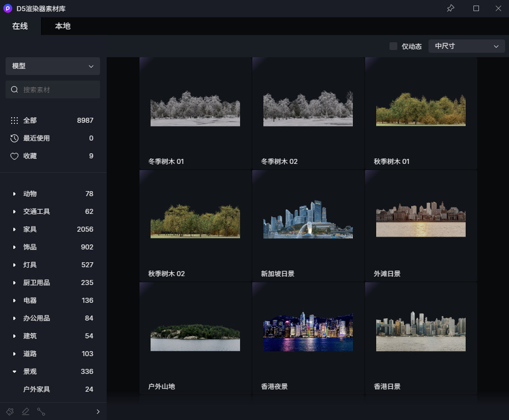This screenshot has height=420, width=509.
Task: Click the right arrow in bottom bar
Action: click(98, 412)
